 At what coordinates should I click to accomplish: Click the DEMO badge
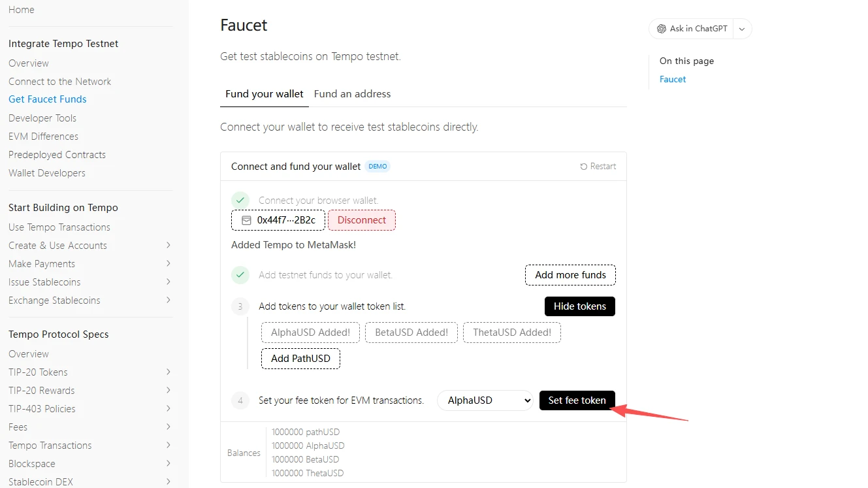pos(378,167)
